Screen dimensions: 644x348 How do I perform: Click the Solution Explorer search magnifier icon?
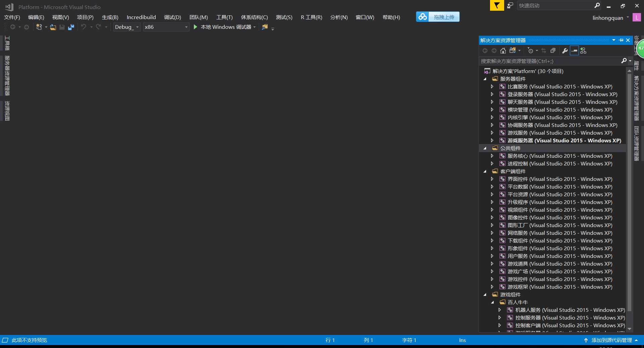(624, 61)
